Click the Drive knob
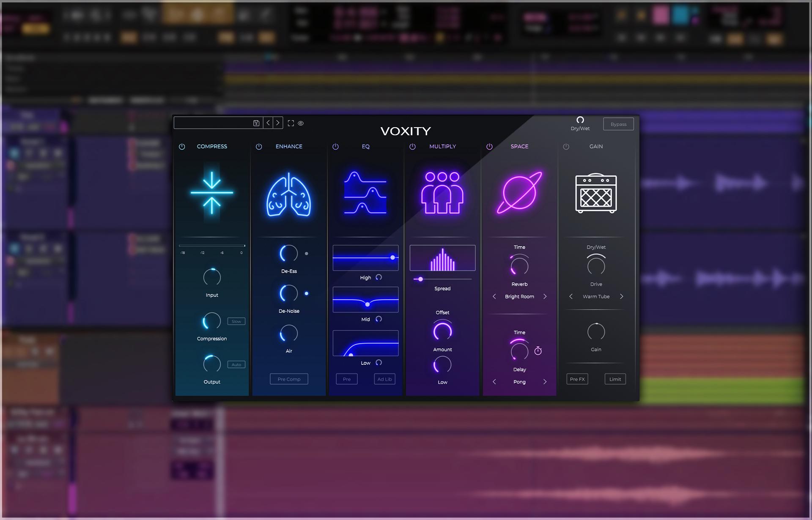812x520 pixels. [x=596, y=266]
